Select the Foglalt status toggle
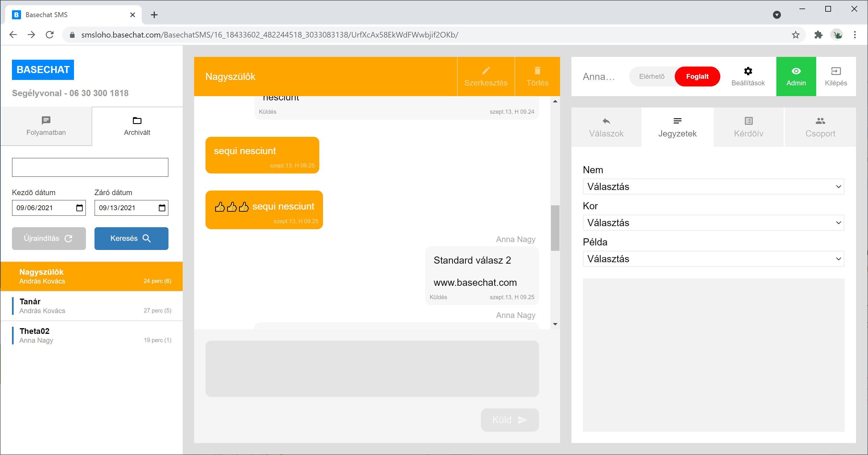This screenshot has width=868, height=455. pos(697,76)
